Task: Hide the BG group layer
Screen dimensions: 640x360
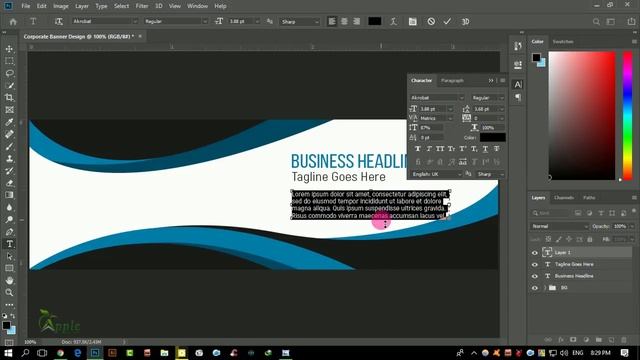Action: point(535,288)
